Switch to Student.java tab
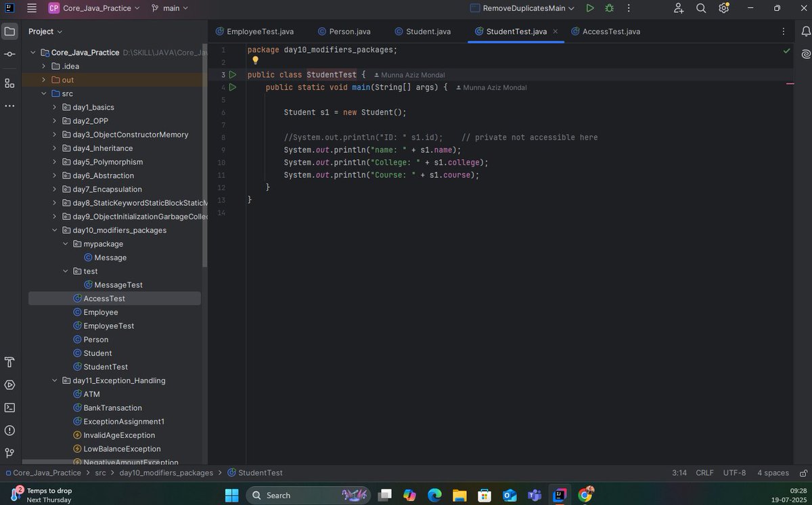The image size is (812, 505). point(422,31)
